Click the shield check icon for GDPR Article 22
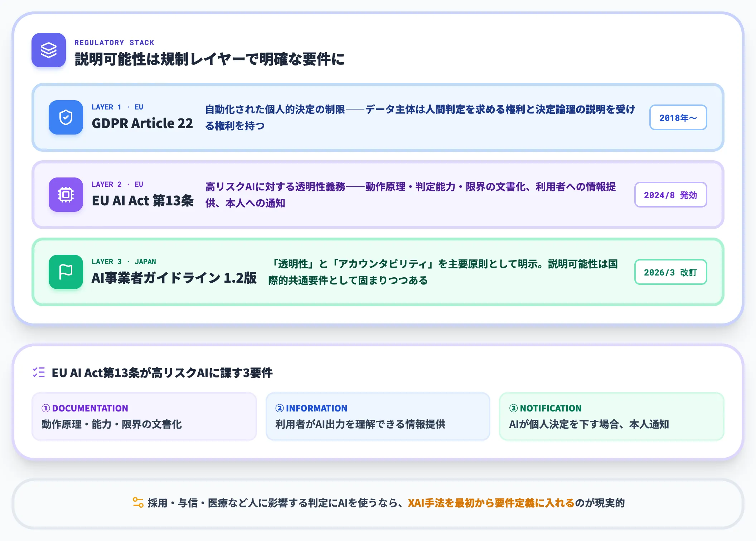 (66, 117)
